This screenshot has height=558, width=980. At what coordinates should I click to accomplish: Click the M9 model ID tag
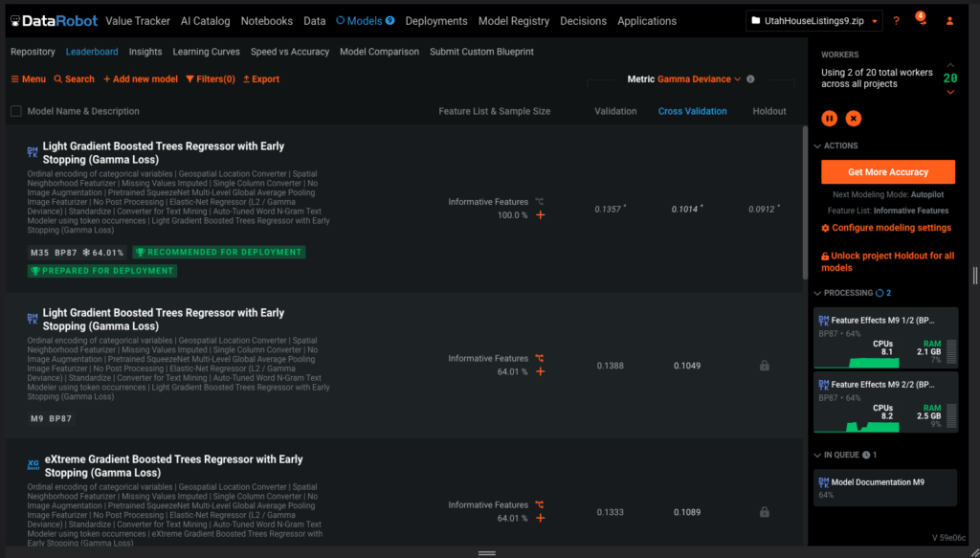click(x=37, y=418)
